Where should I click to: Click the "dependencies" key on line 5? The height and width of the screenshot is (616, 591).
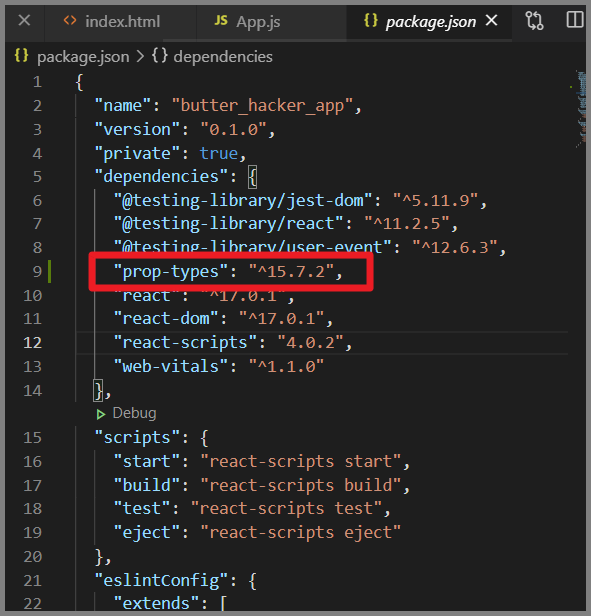point(162,177)
